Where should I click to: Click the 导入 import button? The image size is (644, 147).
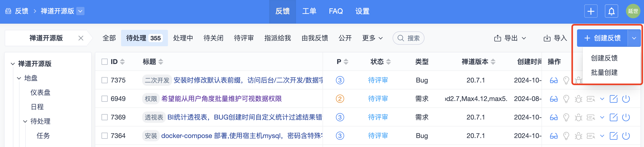[x=555, y=38]
